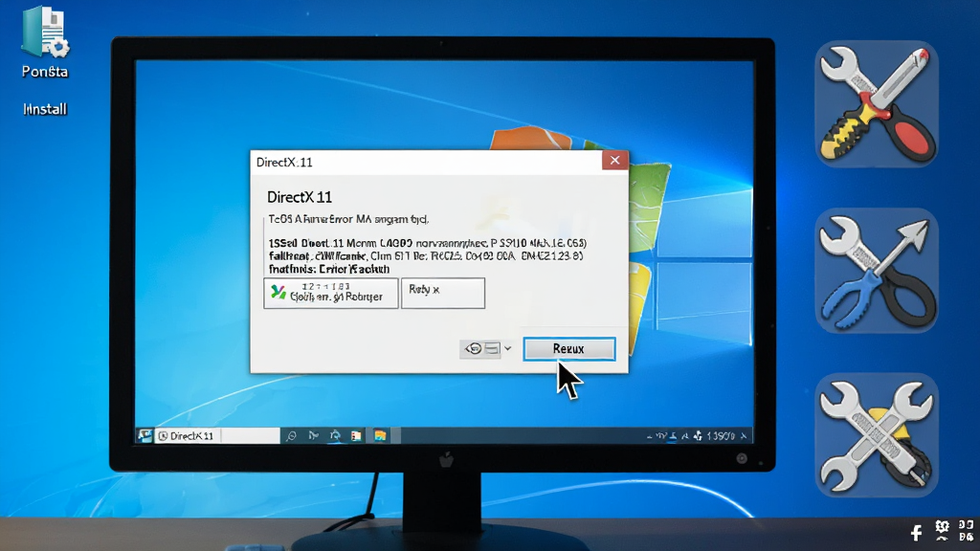Click the flag icon on the taskbar
This screenshot has height=551, width=980.
313,435
